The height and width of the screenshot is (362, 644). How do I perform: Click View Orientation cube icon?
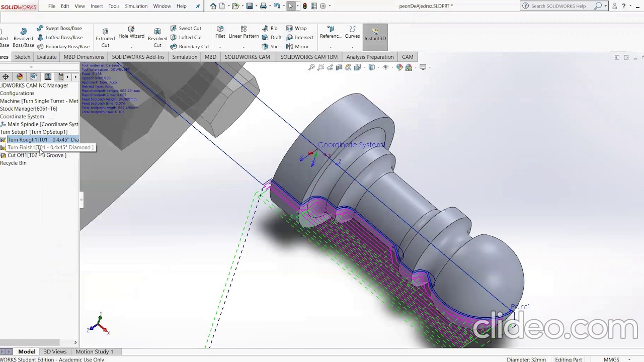(358, 67)
